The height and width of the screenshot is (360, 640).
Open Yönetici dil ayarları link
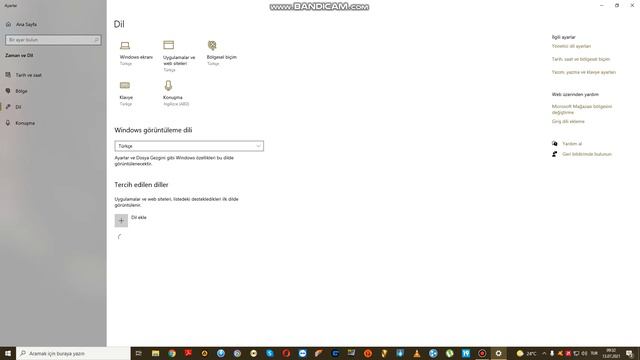[x=571, y=46]
